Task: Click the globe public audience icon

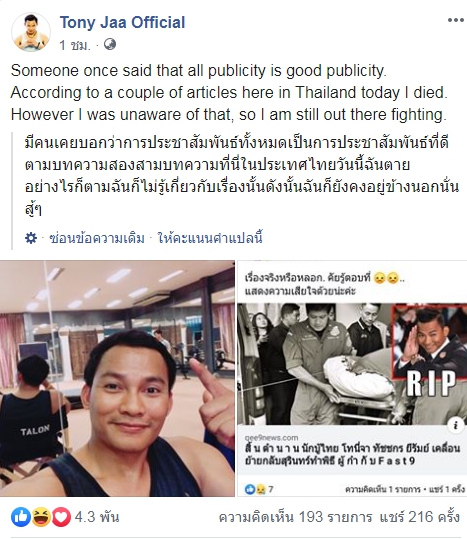Action: coord(110,44)
